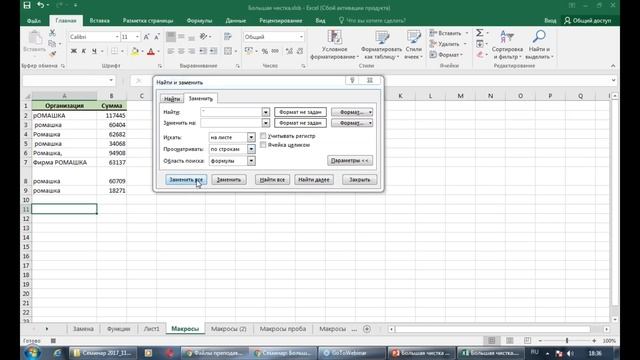The width and height of the screenshot is (640, 360).
Task: Click the 'Найти все' button
Action: tap(272, 180)
